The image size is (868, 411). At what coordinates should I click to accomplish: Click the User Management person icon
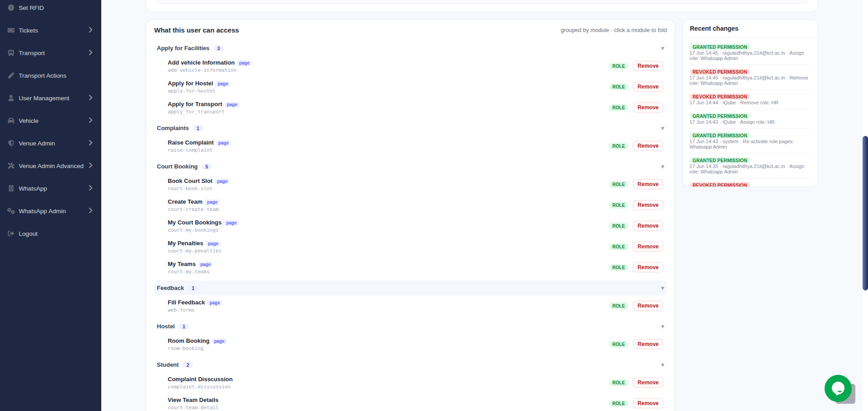tap(11, 98)
